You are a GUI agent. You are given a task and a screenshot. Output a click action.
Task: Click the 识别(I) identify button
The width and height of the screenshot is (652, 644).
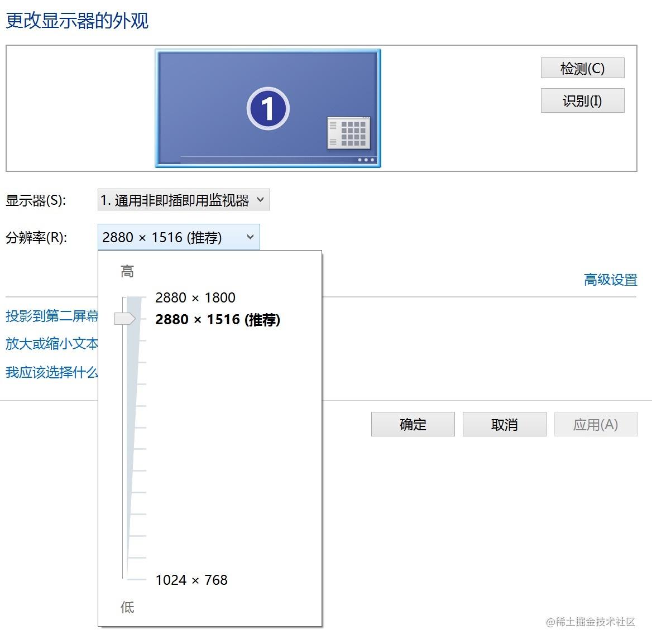[582, 100]
